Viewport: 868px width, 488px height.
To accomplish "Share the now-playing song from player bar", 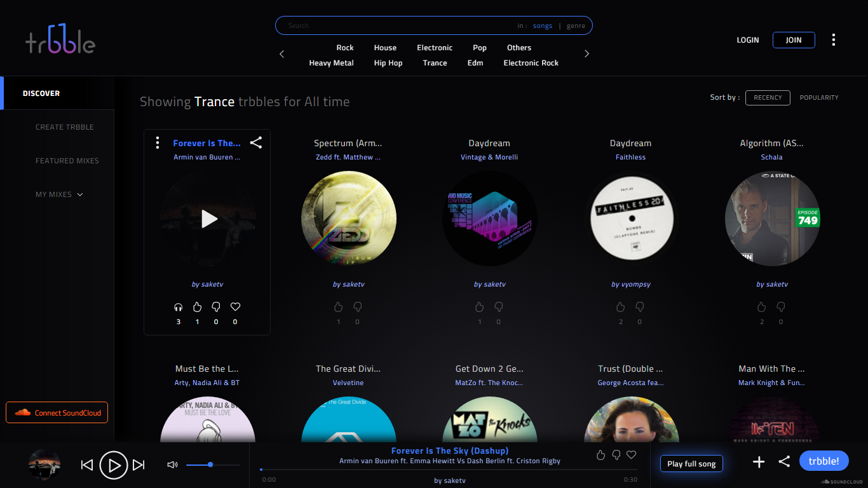I will [x=784, y=462].
